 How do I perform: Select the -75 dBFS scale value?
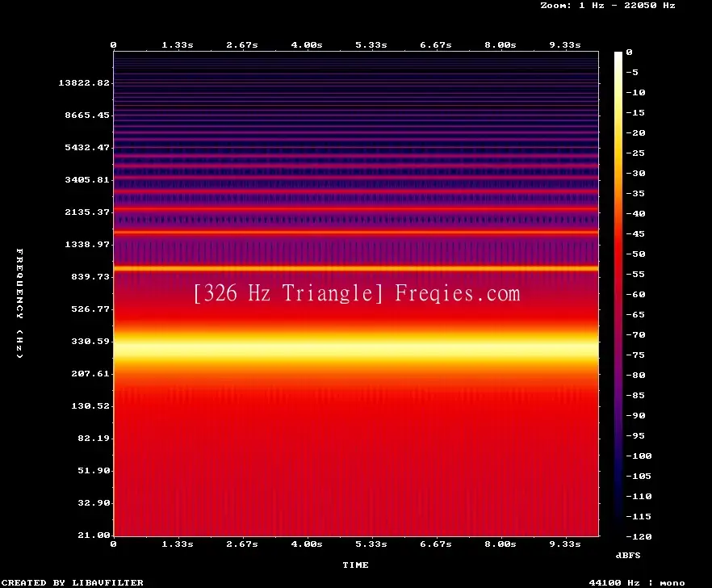click(636, 355)
